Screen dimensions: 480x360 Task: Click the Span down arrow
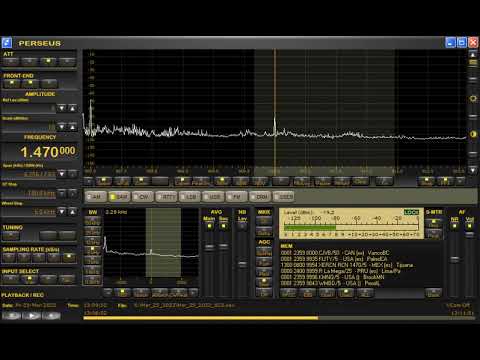62,174
